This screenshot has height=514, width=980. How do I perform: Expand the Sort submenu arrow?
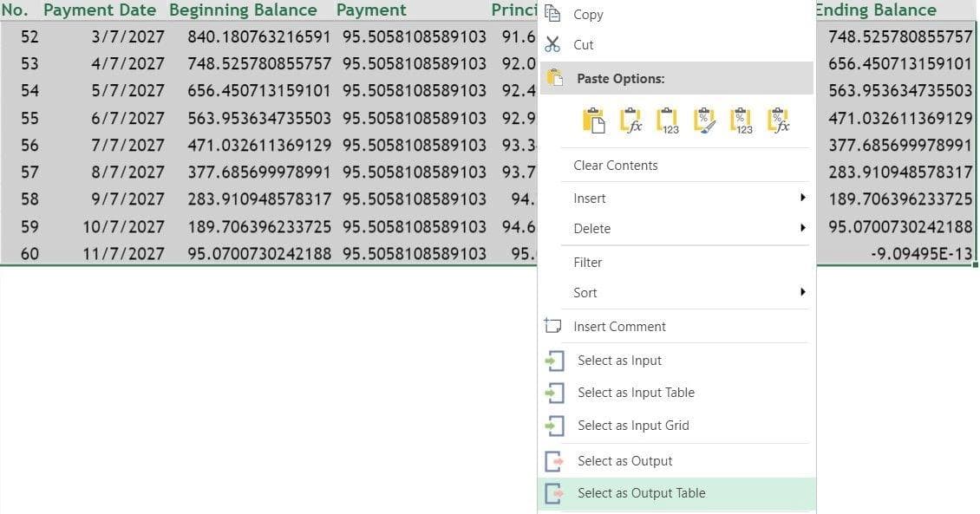805,292
